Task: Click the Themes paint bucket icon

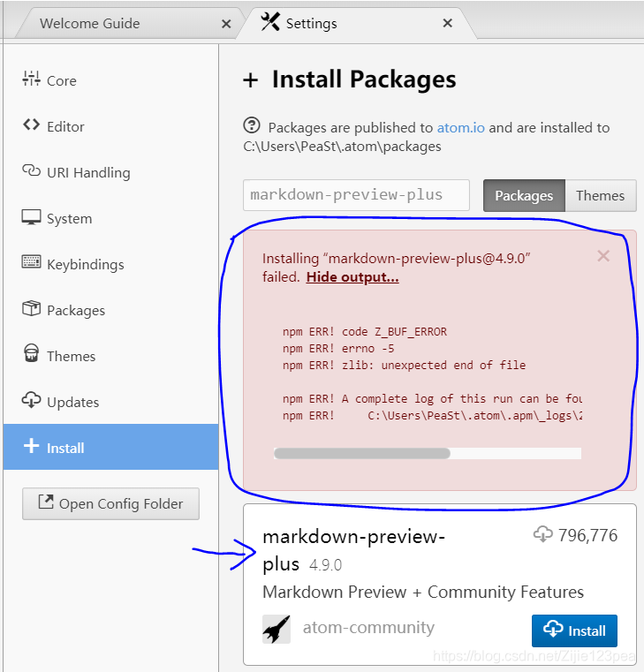Action: [31, 353]
